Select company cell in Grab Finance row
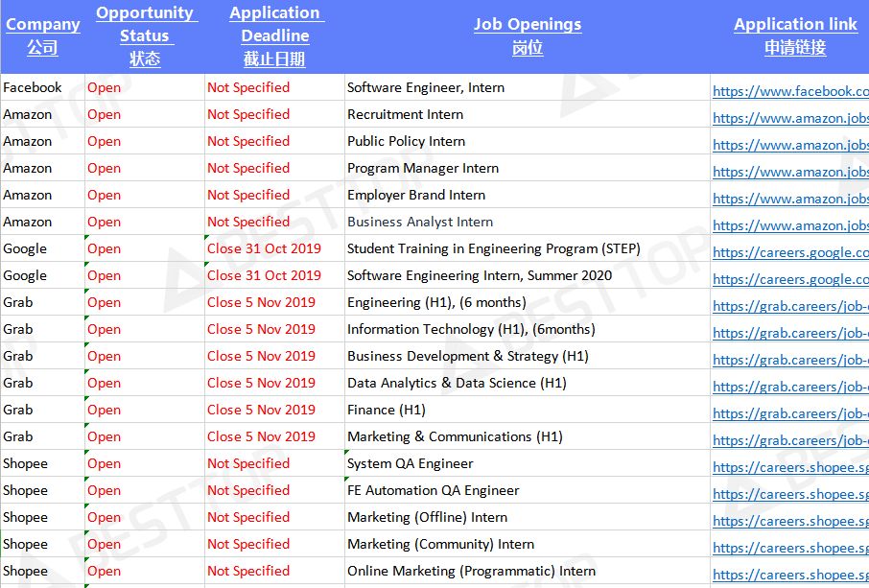Screen dimensions: 869x588 point(42,411)
